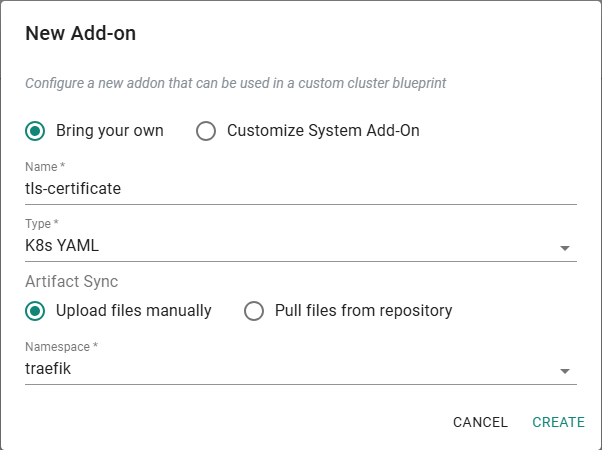This screenshot has height=450, width=602.
Task: Click the Name field containing tls-certificate
Action: tap(300, 188)
